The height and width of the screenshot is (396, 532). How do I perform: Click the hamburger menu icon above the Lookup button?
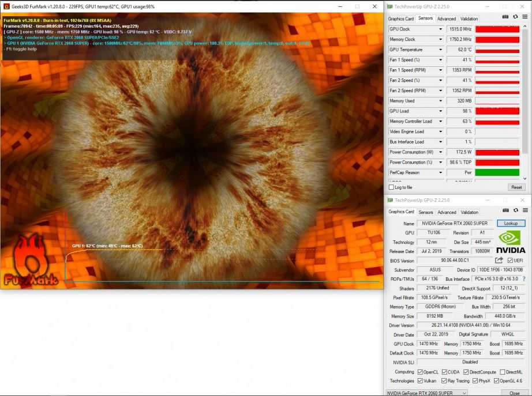(x=524, y=210)
